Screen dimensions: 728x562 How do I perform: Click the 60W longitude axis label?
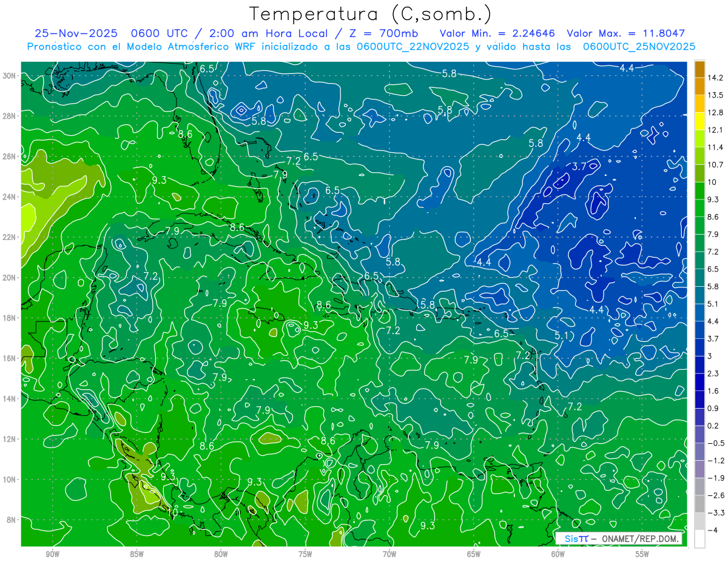558,554
